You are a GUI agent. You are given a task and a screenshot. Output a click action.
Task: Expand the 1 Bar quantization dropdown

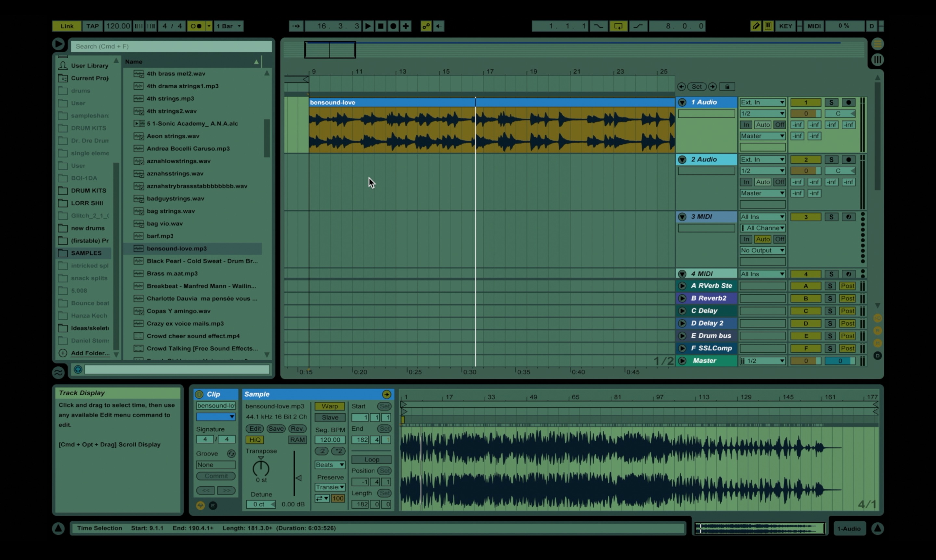pyautogui.click(x=228, y=26)
